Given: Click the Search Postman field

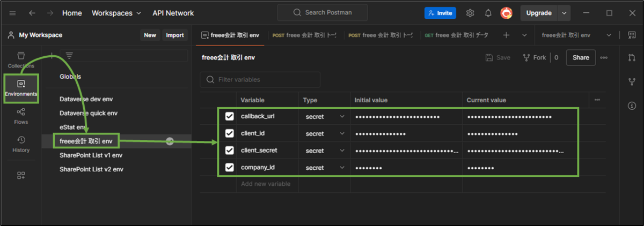Looking at the screenshot, I should [x=323, y=13].
